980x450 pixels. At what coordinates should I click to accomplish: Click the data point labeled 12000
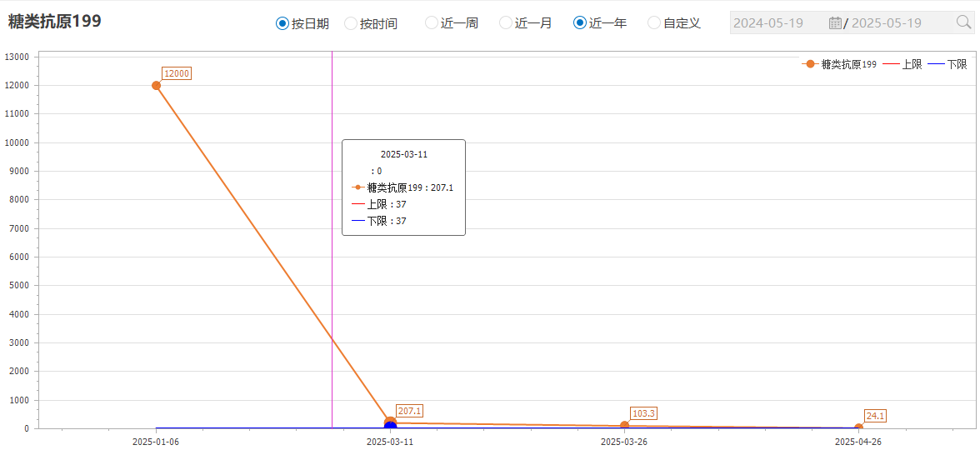pyautogui.click(x=157, y=86)
